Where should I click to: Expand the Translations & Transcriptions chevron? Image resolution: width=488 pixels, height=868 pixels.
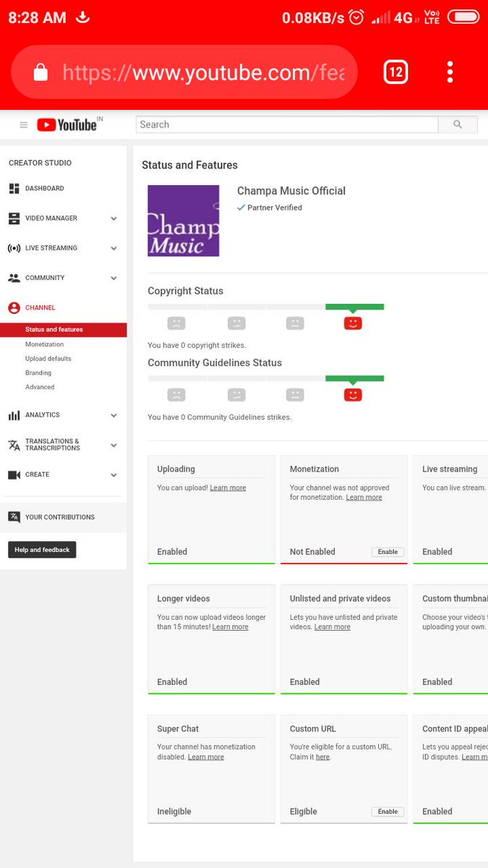pyautogui.click(x=114, y=446)
